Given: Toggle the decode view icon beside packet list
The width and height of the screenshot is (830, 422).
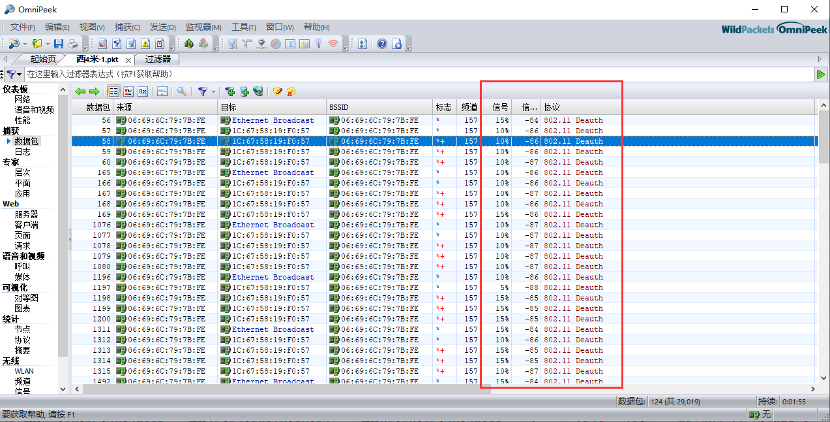Looking at the screenshot, I should (x=128, y=92).
